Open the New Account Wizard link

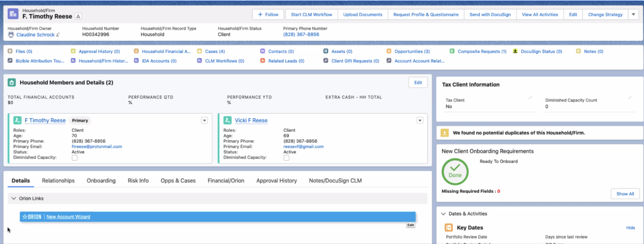point(68,217)
